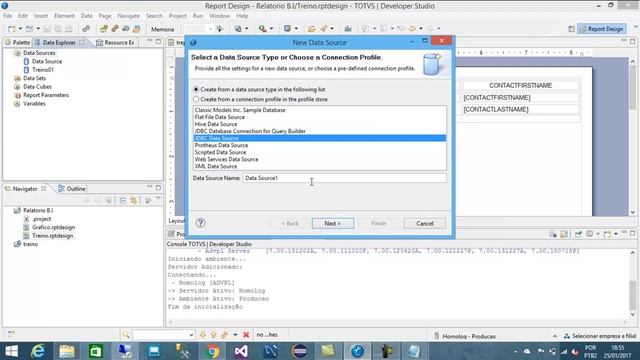640x360 pixels.
Task: Open Google Chrome from the taskbar
Action: (x=212, y=351)
